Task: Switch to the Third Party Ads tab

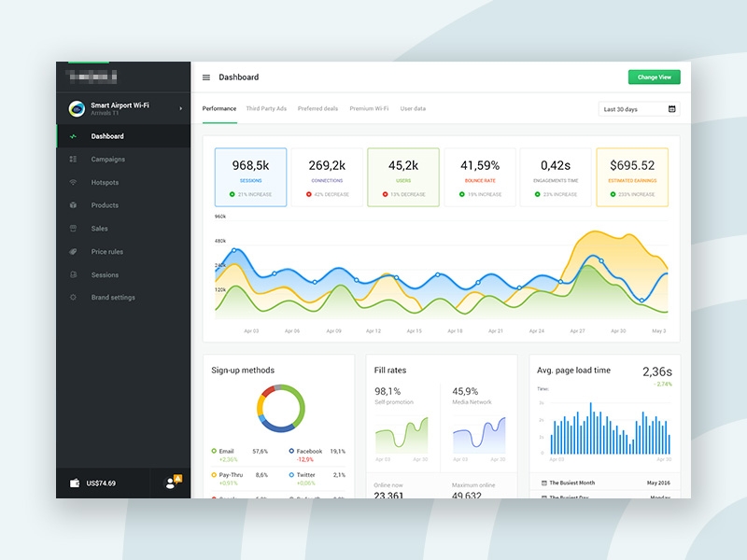Action: click(266, 109)
